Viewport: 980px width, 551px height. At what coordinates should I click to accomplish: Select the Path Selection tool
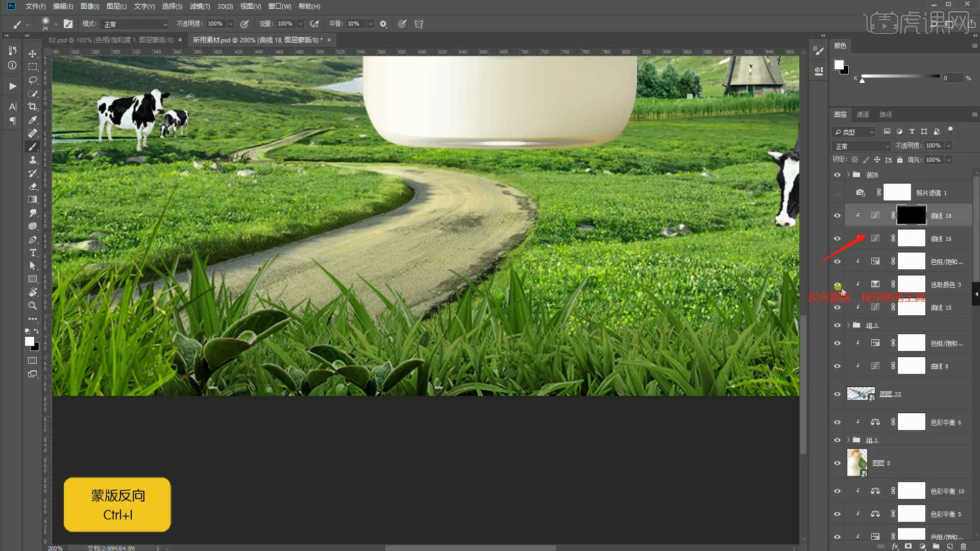33,266
